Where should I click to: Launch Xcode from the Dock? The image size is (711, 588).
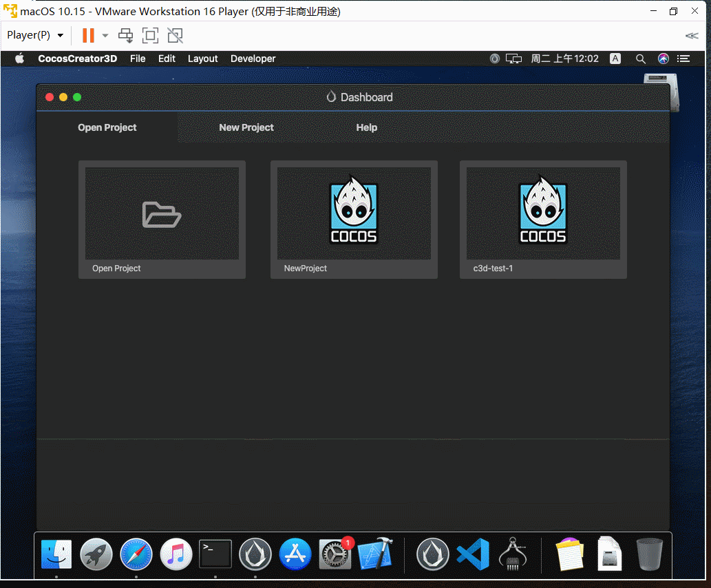[375, 554]
